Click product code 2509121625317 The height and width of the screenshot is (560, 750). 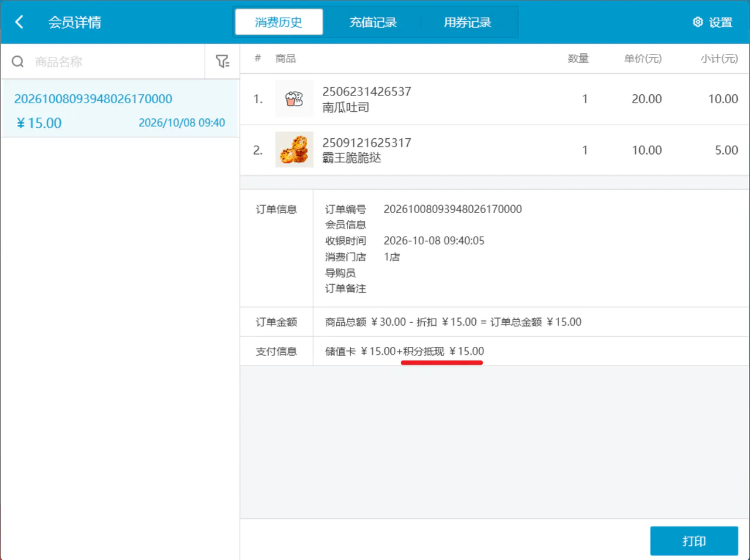(367, 142)
